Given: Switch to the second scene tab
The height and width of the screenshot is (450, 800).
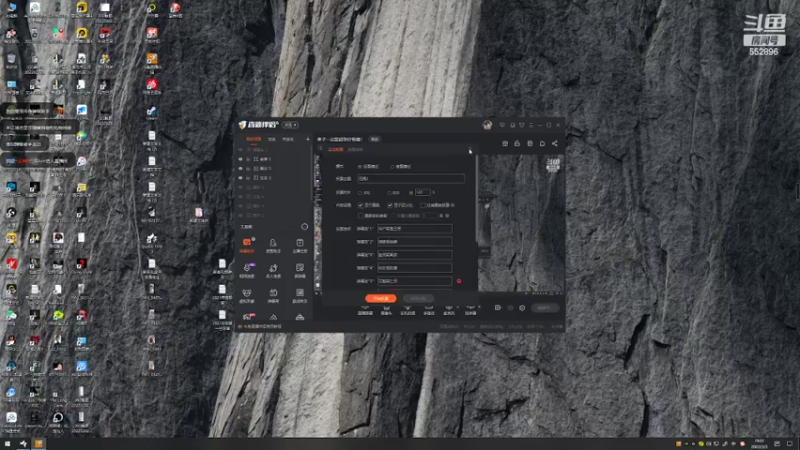Looking at the screenshot, I should [272, 139].
